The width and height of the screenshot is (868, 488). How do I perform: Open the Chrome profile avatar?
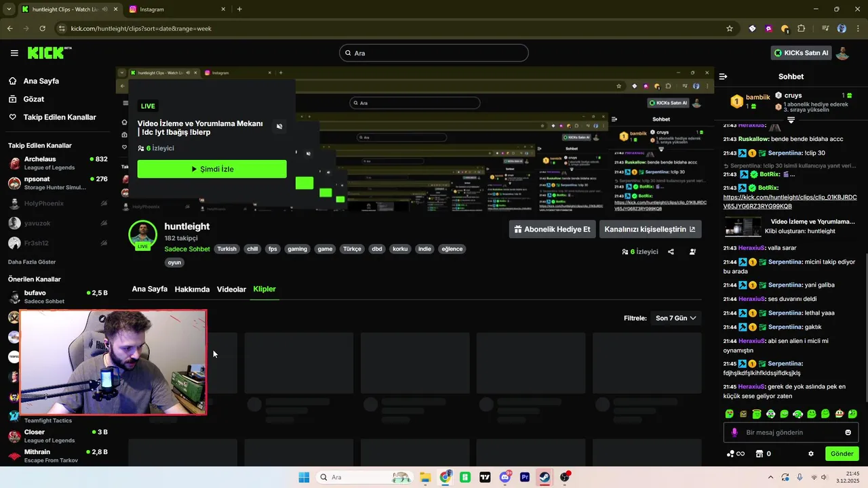842,28
